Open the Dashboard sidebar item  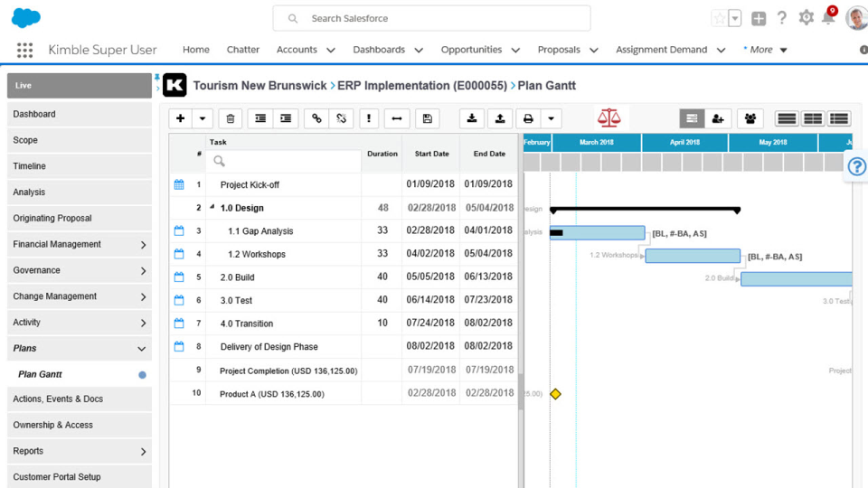[80, 114]
